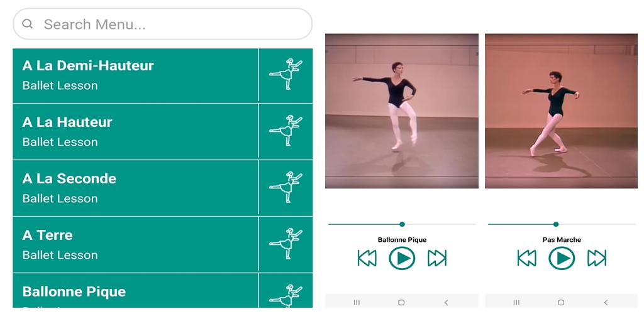The width and height of the screenshot is (644, 314).
Task: Select the A La Seconde lesson
Action: coord(136,188)
